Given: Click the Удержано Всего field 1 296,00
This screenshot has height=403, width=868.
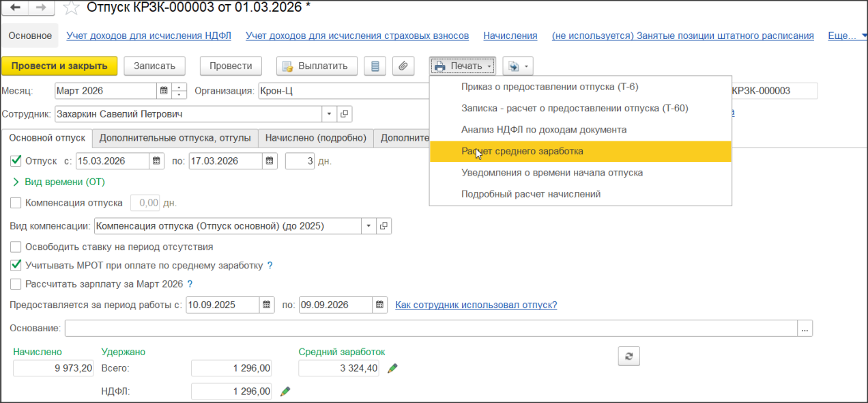Looking at the screenshot, I should point(231,368).
